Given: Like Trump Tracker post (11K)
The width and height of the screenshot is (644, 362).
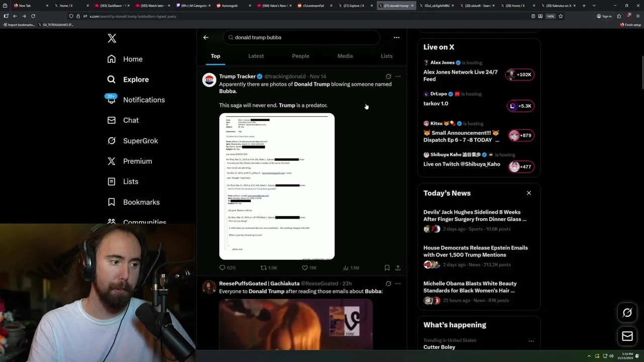Looking at the screenshot, I should pos(309,268).
